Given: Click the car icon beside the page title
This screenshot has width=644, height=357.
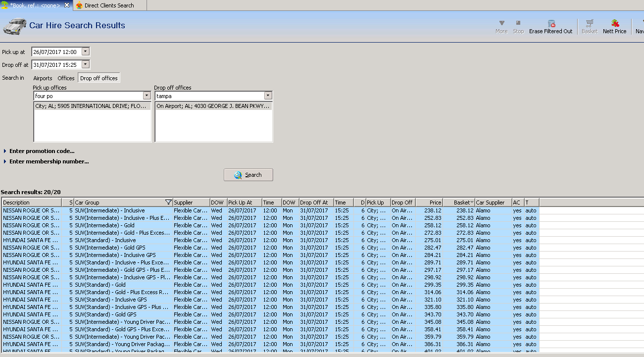Looking at the screenshot, I should (14, 26).
